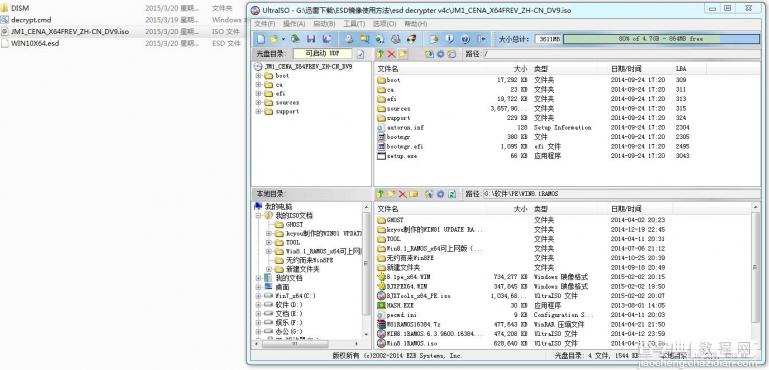Expand the support folder in image tree

coord(258,111)
